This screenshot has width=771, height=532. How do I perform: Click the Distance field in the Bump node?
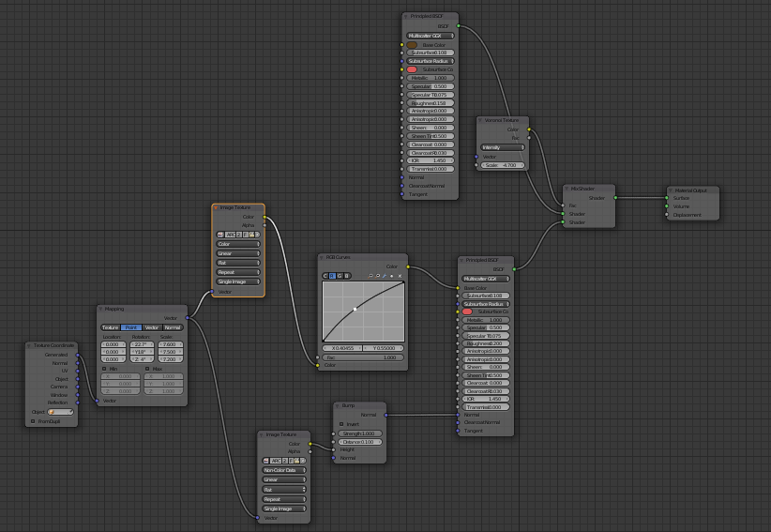point(360,442)
